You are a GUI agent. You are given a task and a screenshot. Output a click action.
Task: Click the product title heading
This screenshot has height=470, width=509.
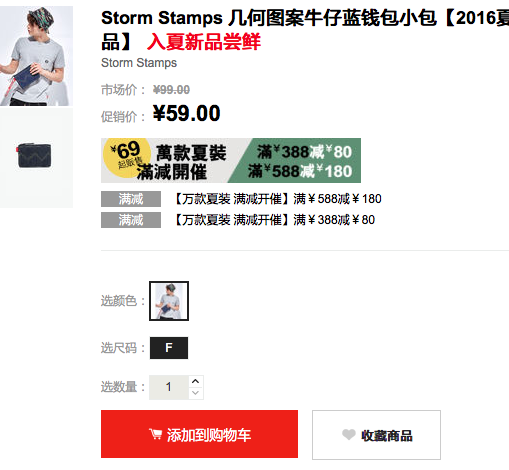[305, 29]
